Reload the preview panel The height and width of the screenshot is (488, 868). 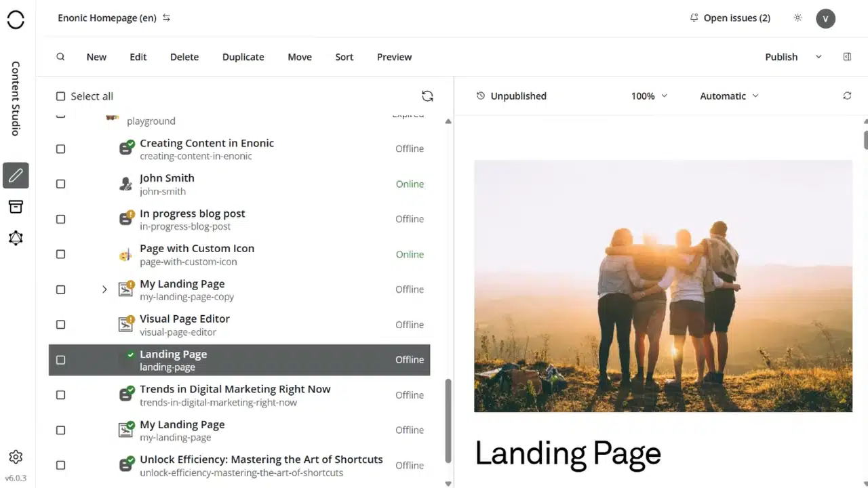tap(847, 96)
